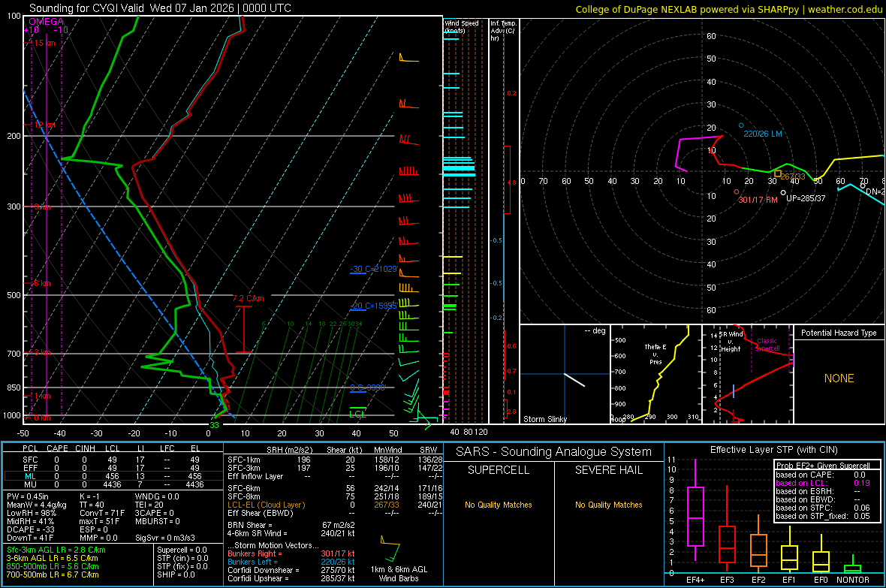Screen dimensions: 886x588
Task: Click the Corfidi upshear circle marker on hodograph
Action: [783, 193]
